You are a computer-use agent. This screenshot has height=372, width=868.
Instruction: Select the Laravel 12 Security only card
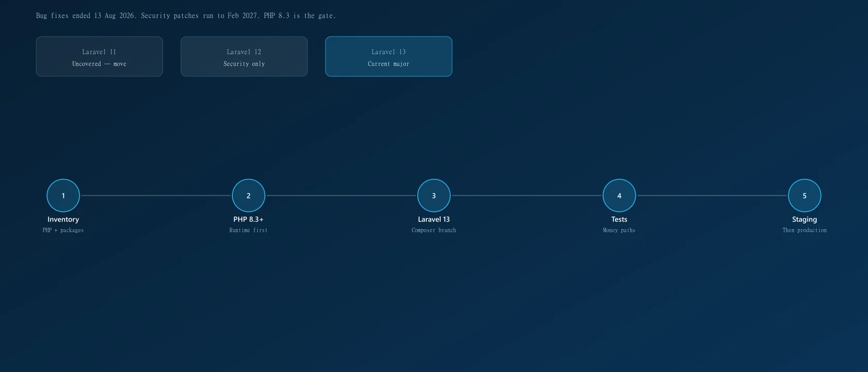(x=244, y=56)
